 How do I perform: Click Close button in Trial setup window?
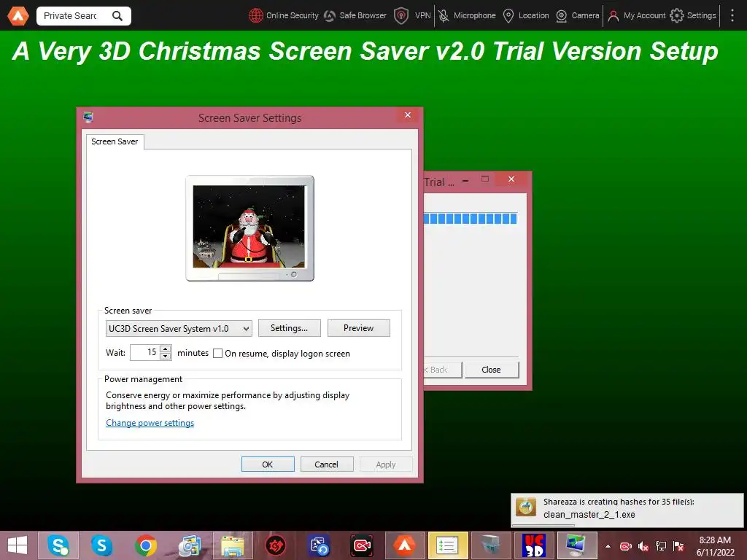coord(491,370)
